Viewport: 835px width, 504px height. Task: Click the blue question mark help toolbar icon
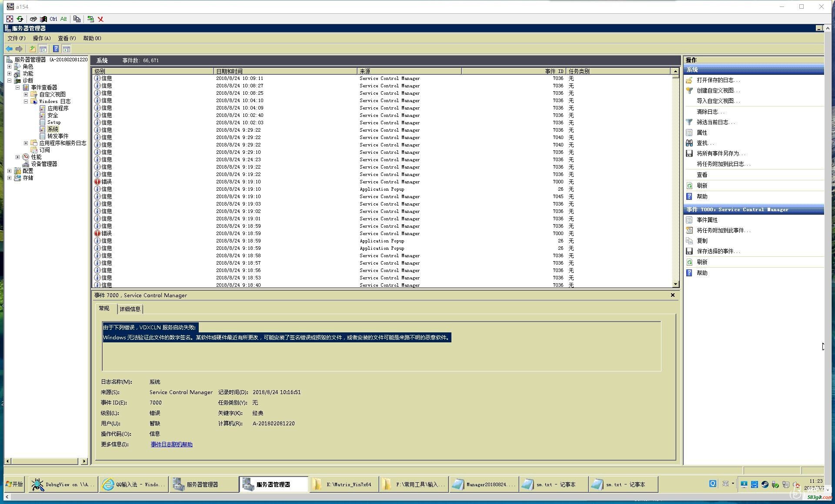tap(56, 49)
